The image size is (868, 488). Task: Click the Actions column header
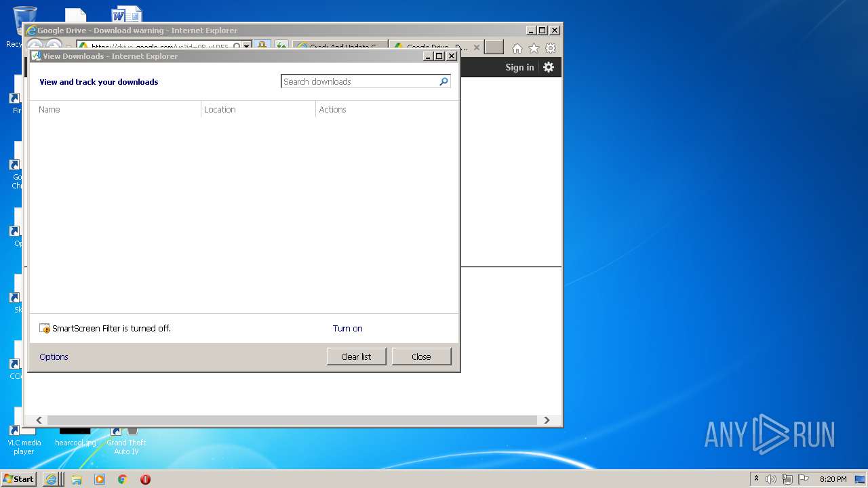pyautogui.click(x=387, y=109)
